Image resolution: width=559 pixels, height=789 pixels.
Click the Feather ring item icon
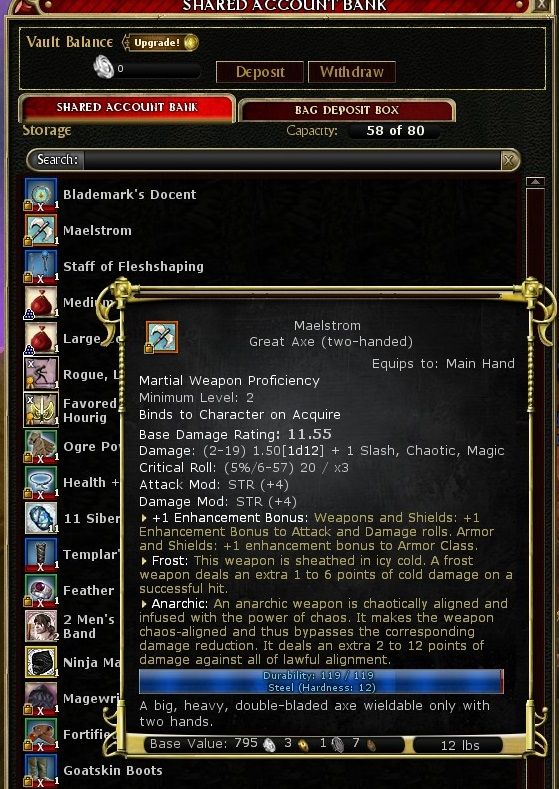(41, 590)
